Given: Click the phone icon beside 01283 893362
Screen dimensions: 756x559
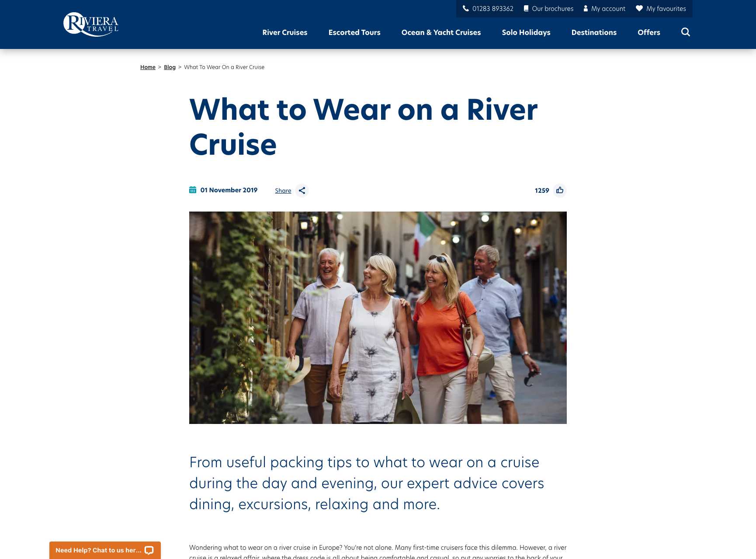Looking at the screenshot, I should [466, 8].
